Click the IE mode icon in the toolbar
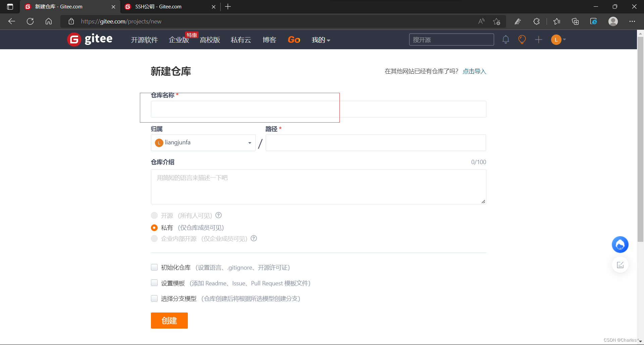 [x=593, y=21]
